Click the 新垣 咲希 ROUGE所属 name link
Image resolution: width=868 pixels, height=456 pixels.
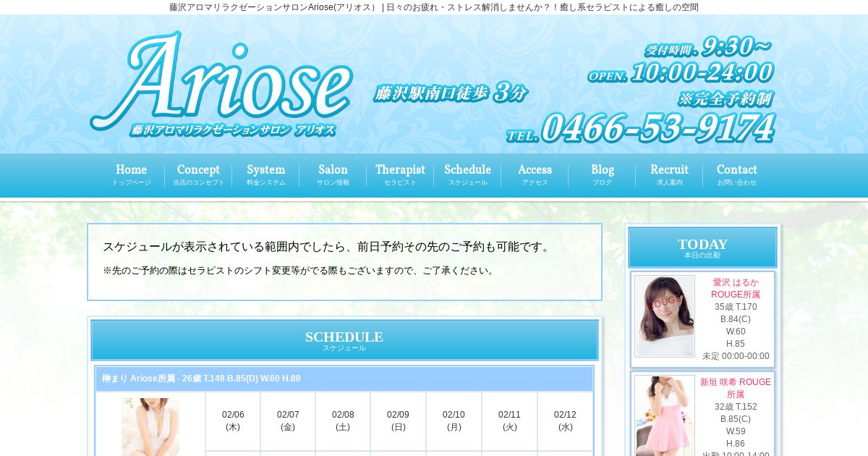click(736, 388)
